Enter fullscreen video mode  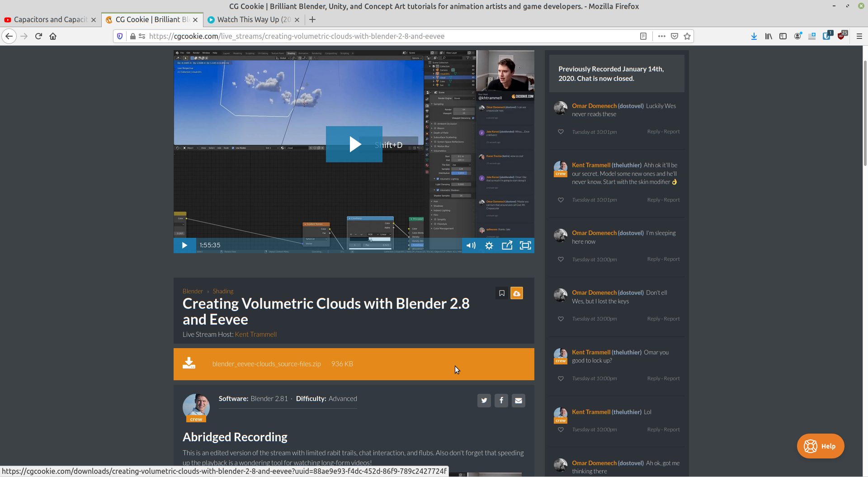coord(525,246)
